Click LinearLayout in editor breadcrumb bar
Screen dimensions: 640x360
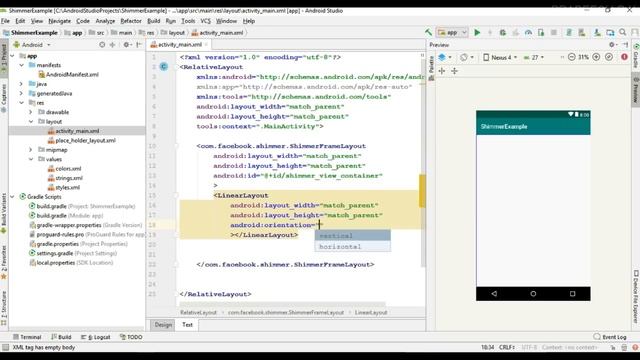click(x=371, y=313)
